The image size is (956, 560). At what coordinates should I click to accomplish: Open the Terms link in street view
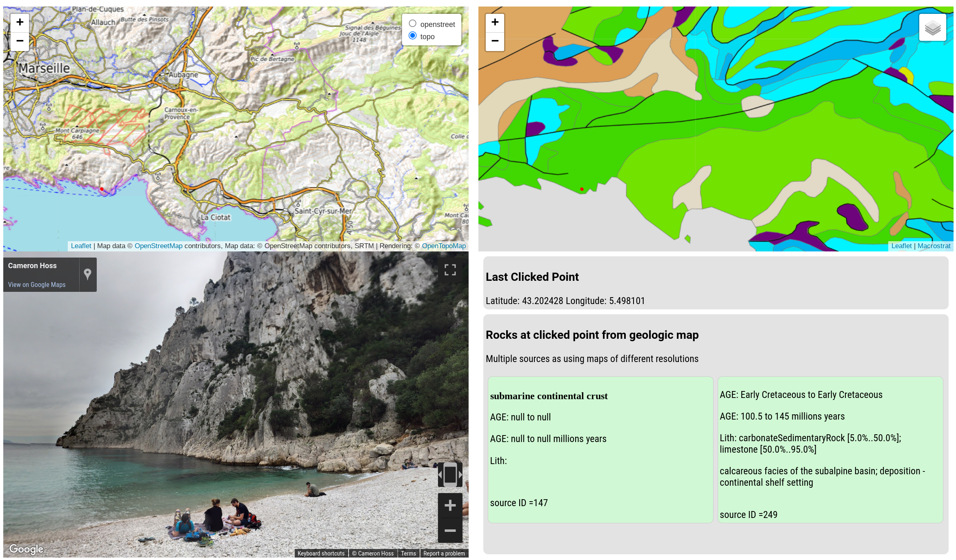pos(408,553)
